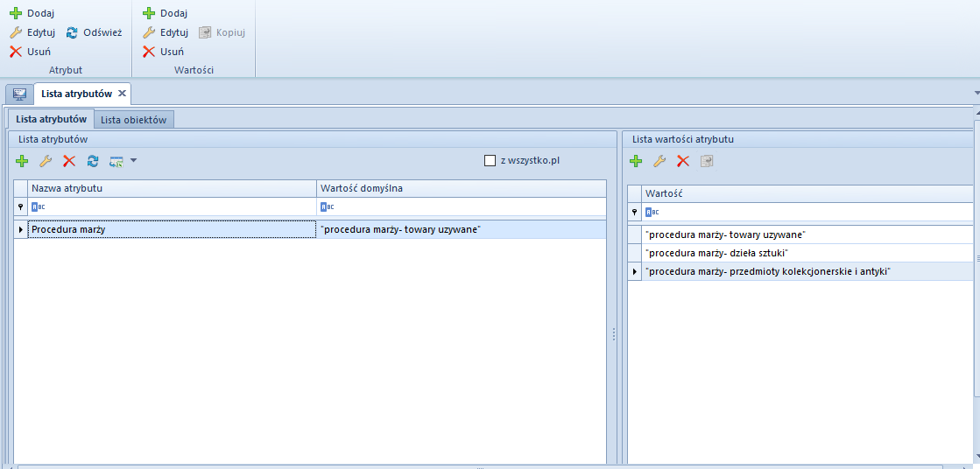
Task: Open the desktop monitor icon tab
Action: (x=19, y=94)
